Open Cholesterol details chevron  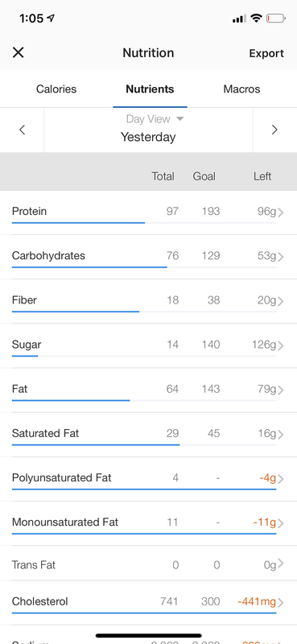coord(281,602)
